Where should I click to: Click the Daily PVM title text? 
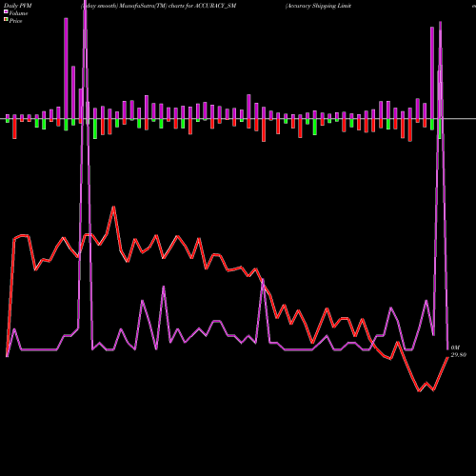pyautogui.click(x=18, y=6)
